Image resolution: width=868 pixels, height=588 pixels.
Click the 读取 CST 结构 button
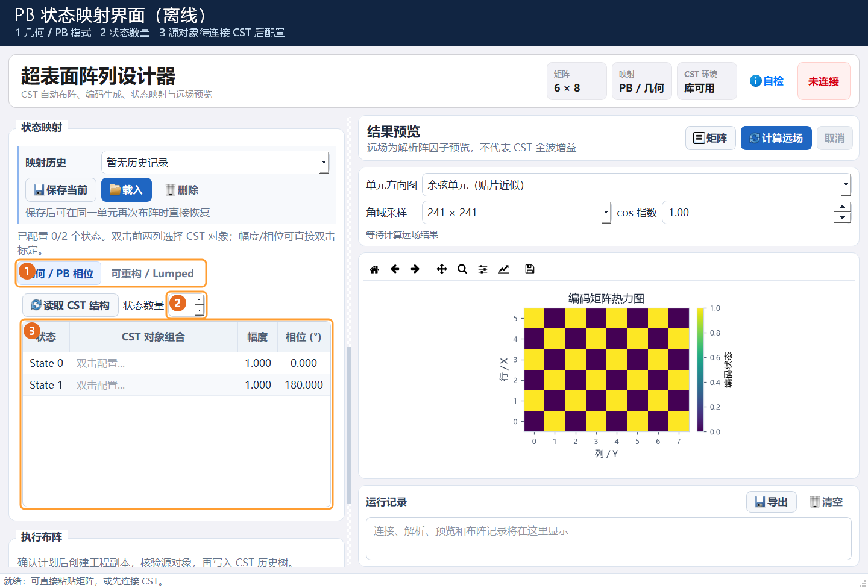(x=71, y=305)
